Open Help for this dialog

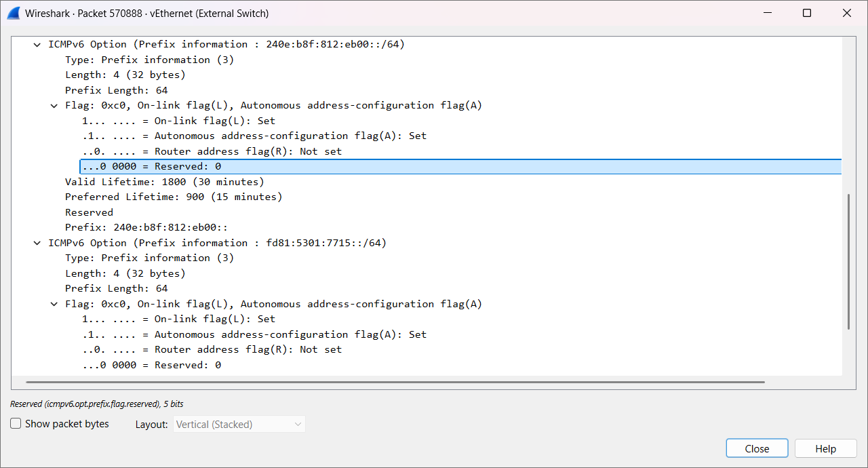pyautogui.click(x=825, y=448)
